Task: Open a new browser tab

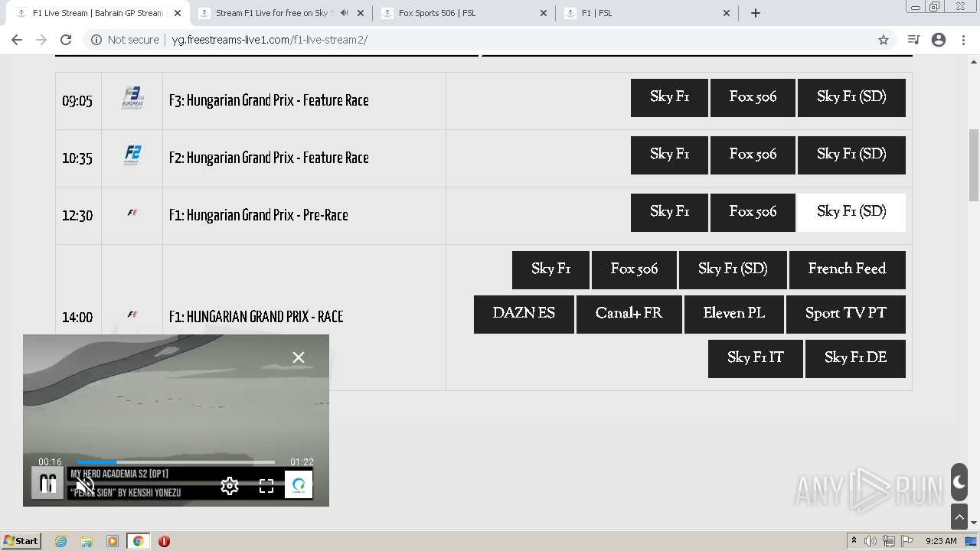Action: click(x=756, y=13)
